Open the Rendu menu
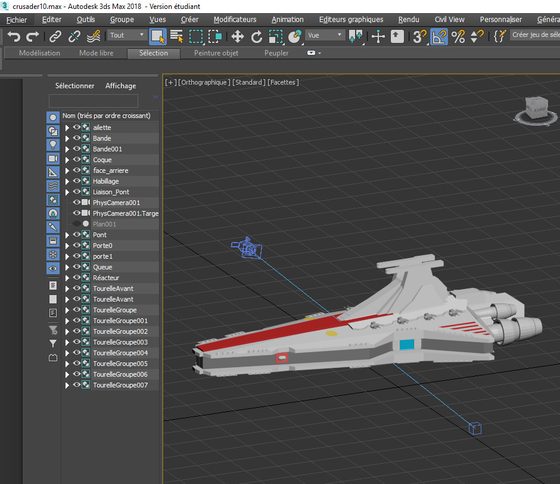This screenshot has height=484, width=560. [x=409, y=20]
